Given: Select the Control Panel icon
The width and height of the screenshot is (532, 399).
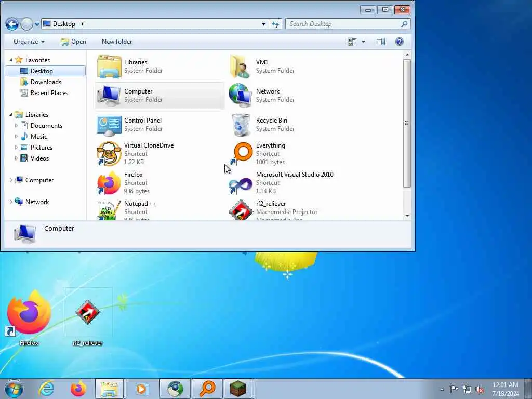Looking at the screenshot, I should coord(109,126).
